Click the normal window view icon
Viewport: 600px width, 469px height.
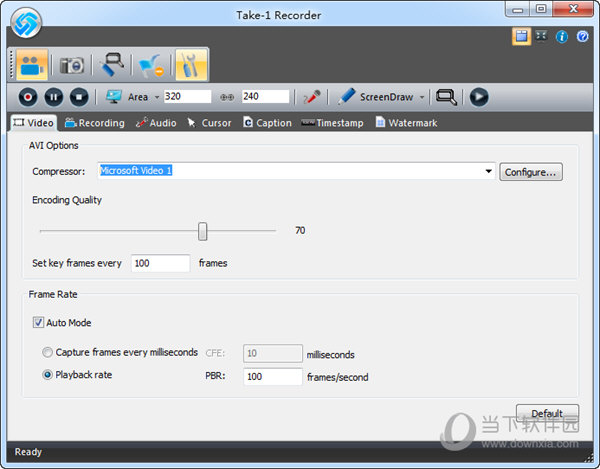click(521, 36)
